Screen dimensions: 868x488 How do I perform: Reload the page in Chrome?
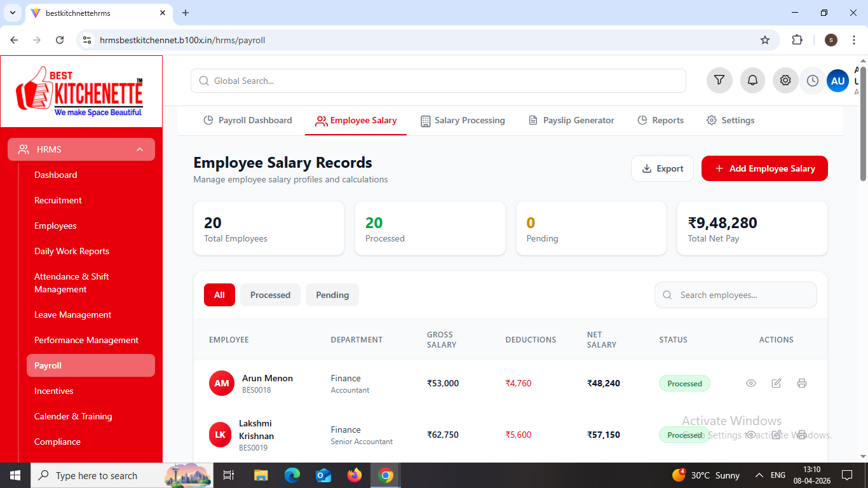(x=60, y=40)
